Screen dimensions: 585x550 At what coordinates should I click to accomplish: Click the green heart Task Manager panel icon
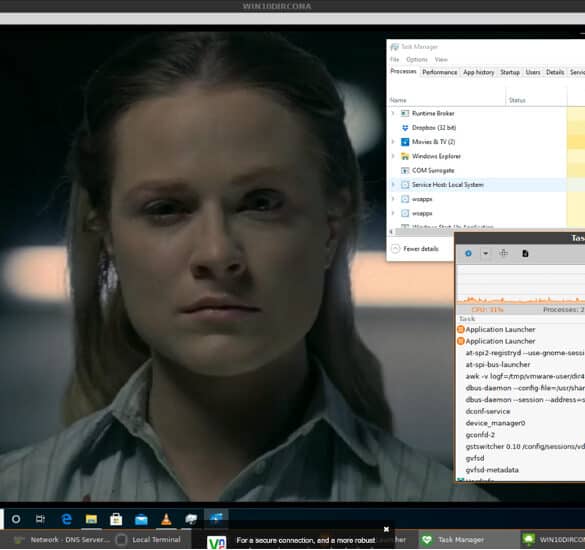(427, 540)
